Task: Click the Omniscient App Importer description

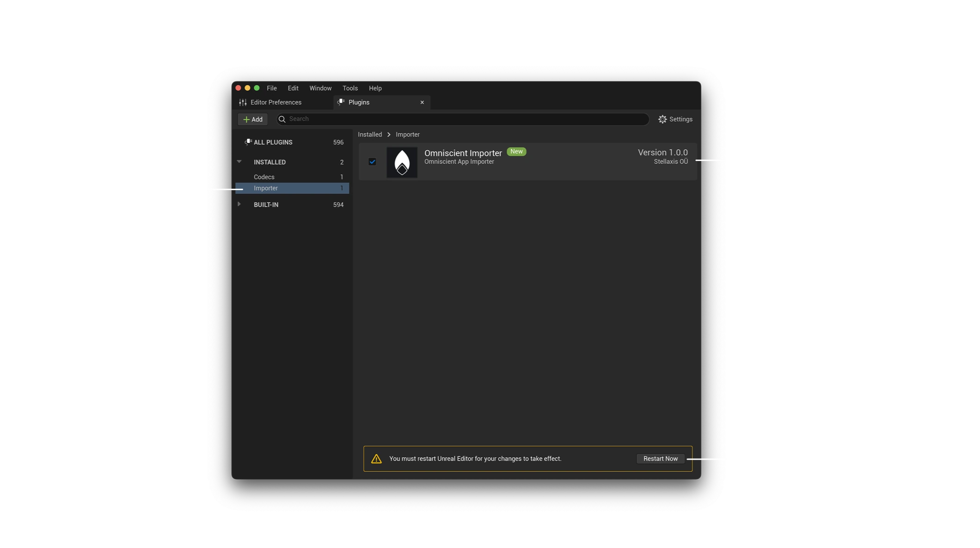Action: 459,162
